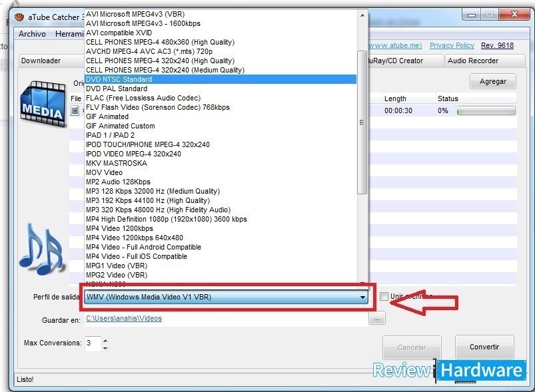Screen dimensions: 535x392
Task: Click the file icon in the File column
Action: point(75,110)
